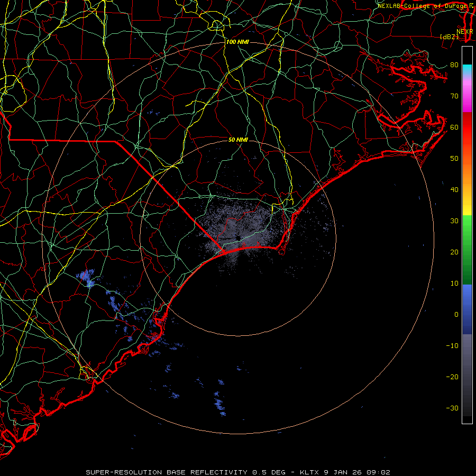Select the 50 value on dBZ scale
Viewport: 476px width, 476px height.
[x=454, y=159]
